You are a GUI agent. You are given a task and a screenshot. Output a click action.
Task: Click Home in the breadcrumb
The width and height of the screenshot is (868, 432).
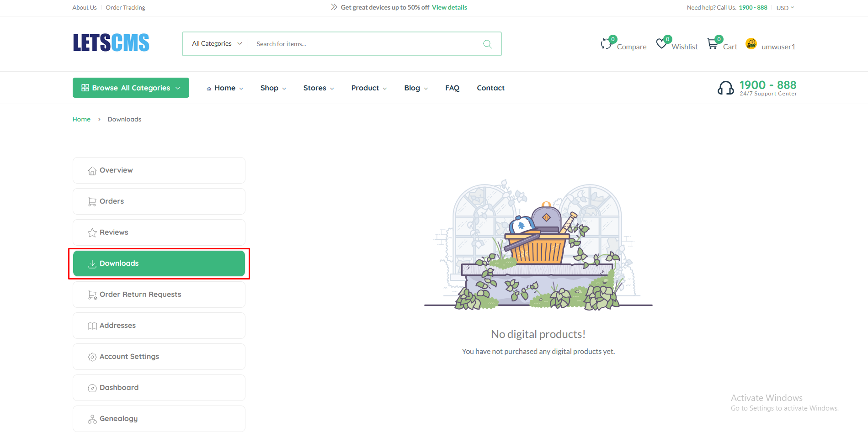[x=81, y=119]
